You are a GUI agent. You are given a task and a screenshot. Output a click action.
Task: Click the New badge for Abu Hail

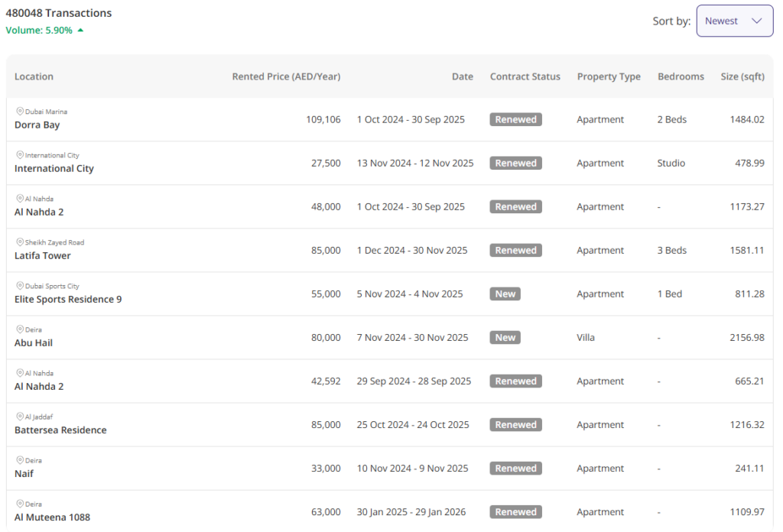[505, 338]
